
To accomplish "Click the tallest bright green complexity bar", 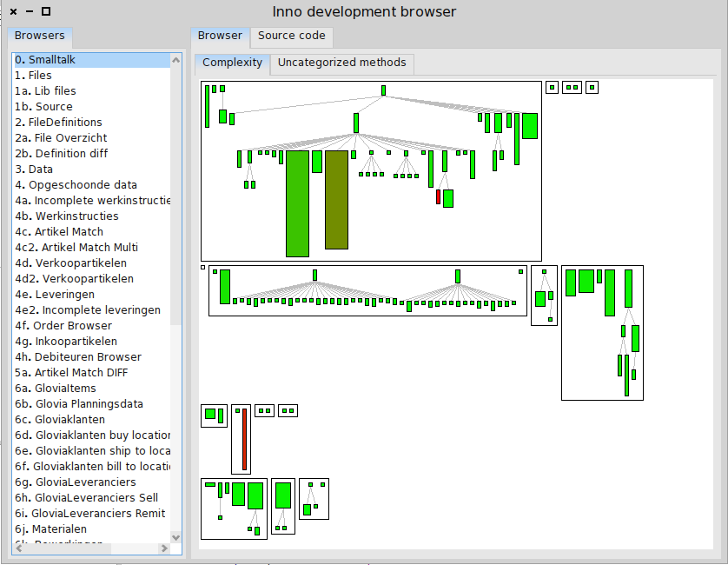I will [x=297, y=203].
